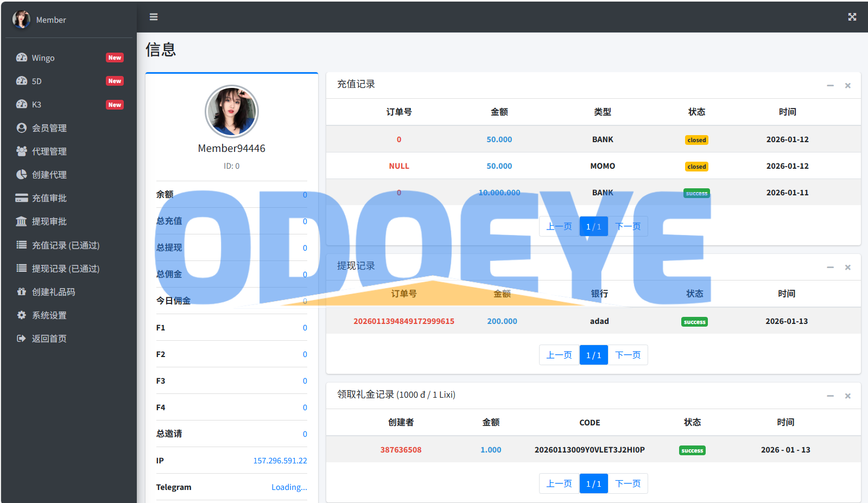This screenshot has width=868, height=503.
Task: Click 下一页 in the 提现记录 pagination
Action: tap(628, 355)
